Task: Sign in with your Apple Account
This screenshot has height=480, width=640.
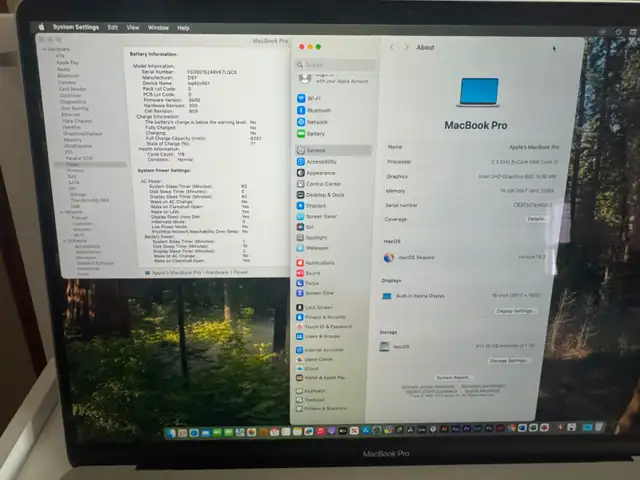Action: click(333, 78)
